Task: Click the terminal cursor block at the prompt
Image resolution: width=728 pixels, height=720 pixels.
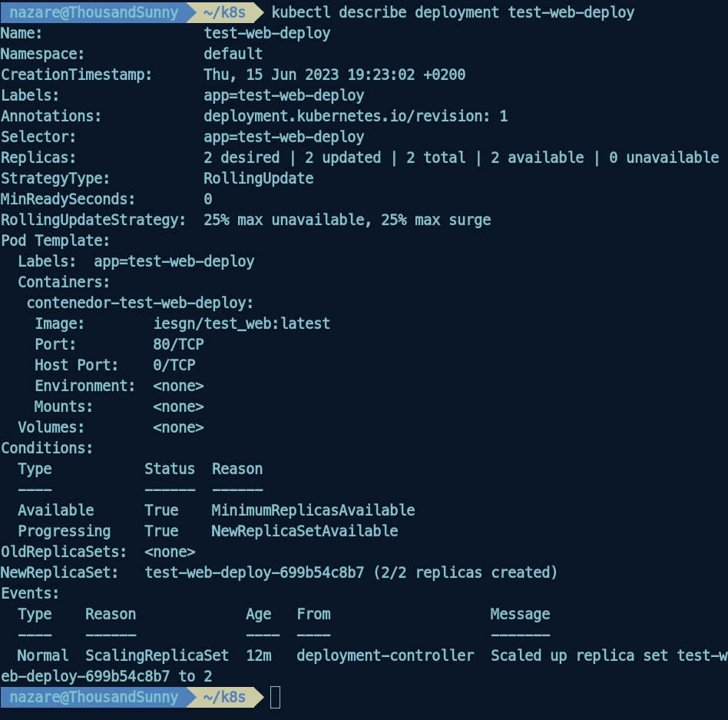Action: (x=275, y=698)
